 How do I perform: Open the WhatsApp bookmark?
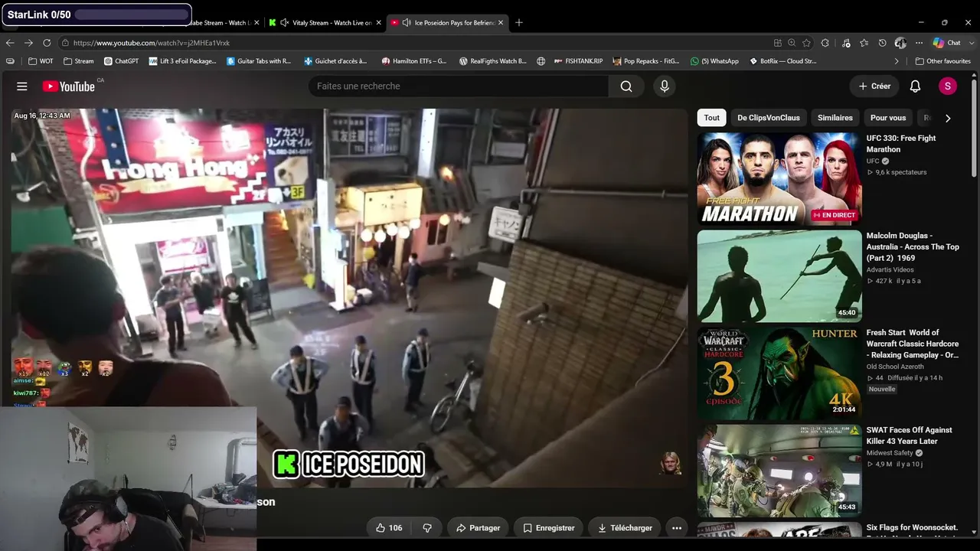715,61
